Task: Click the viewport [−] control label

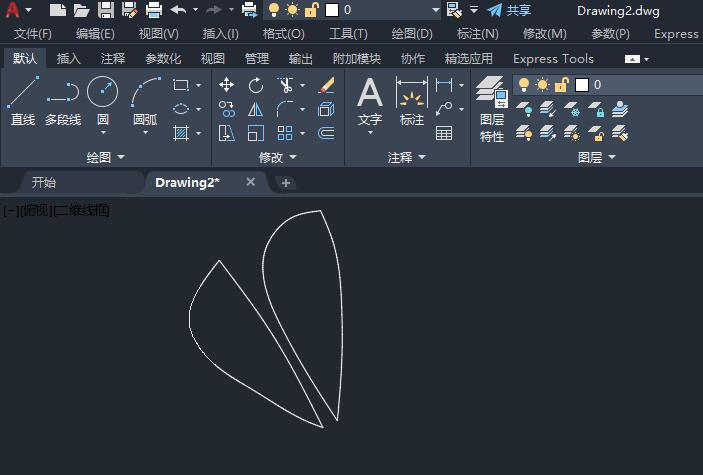Action: coord(11,210)
